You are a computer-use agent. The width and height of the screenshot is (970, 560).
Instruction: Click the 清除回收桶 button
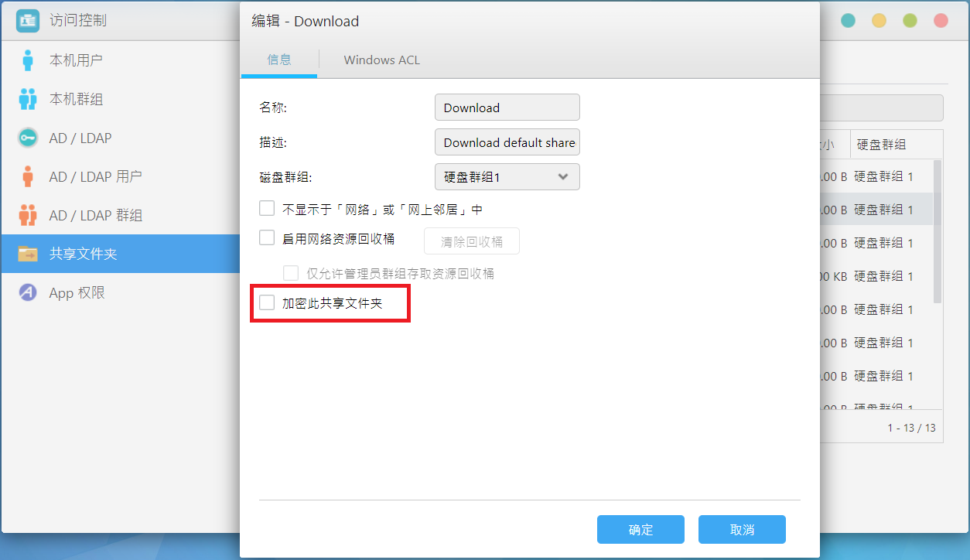pos(472,241)
